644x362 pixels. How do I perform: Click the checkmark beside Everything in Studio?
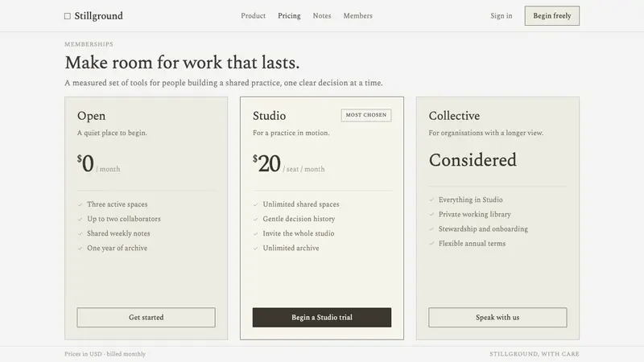[x=431, y=200]
